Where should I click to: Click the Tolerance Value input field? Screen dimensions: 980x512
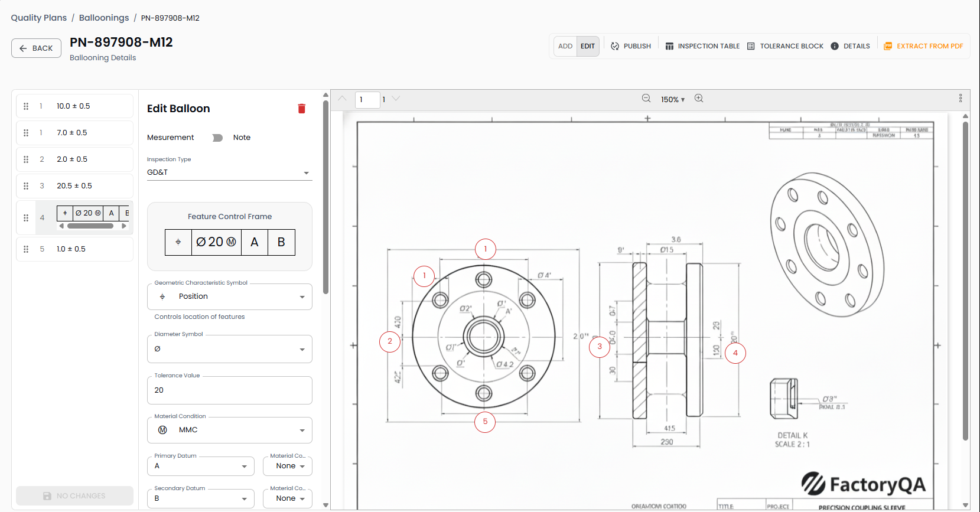(x=229, y=390)
